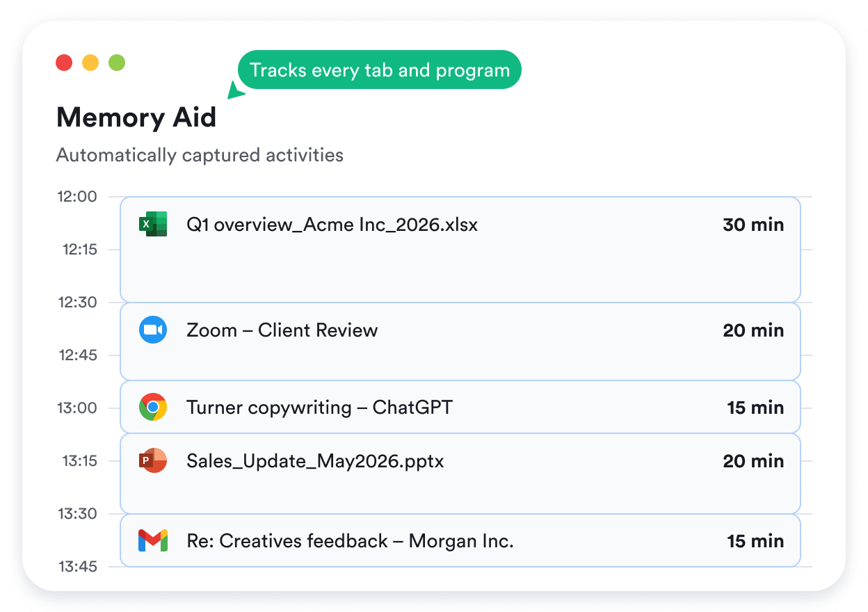
Task: Select Q1 overview_Acme Inc_2026.xlsx file name
Action: [332, 225]
